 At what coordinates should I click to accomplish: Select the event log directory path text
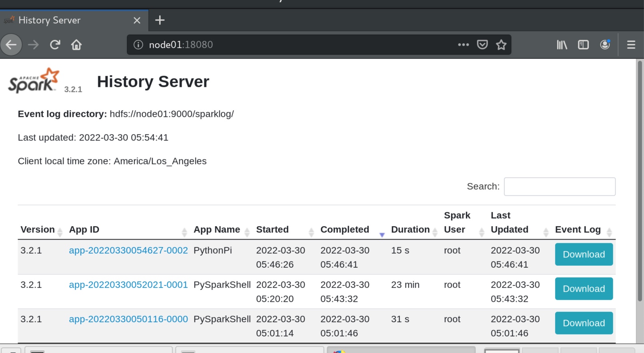[x=172, y=114]
